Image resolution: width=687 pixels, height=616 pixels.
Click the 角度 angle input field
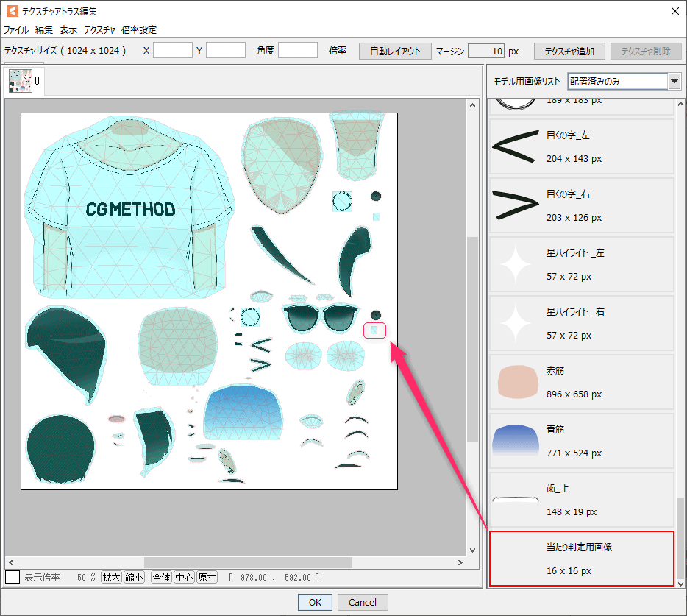click(298, 51)
